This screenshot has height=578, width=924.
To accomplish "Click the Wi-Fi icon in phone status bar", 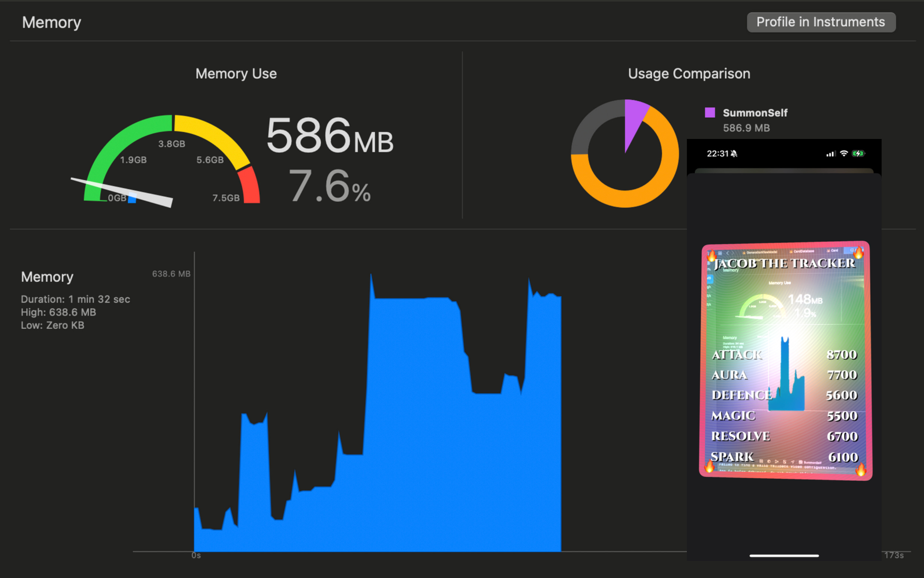I will click(844, 154).
